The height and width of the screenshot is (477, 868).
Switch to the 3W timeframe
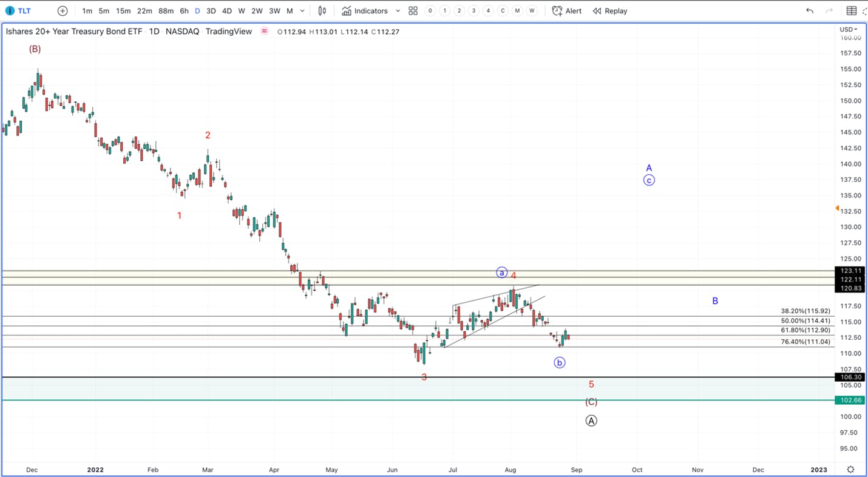[274, 11]
